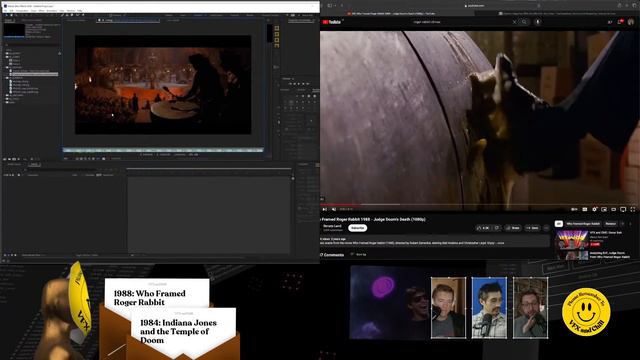Open the Animation menu in After Effects
640x360 pixels.
tap(51, 11)
